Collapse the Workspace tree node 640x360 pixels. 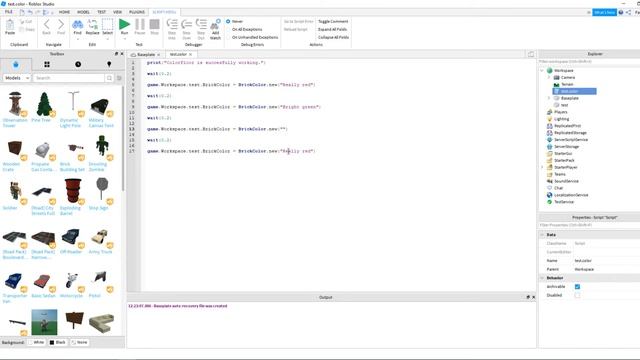point(542,71)
